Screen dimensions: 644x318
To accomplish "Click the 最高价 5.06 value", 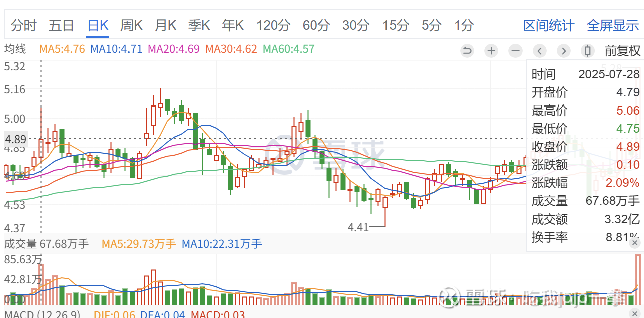I will pos(628,111).
